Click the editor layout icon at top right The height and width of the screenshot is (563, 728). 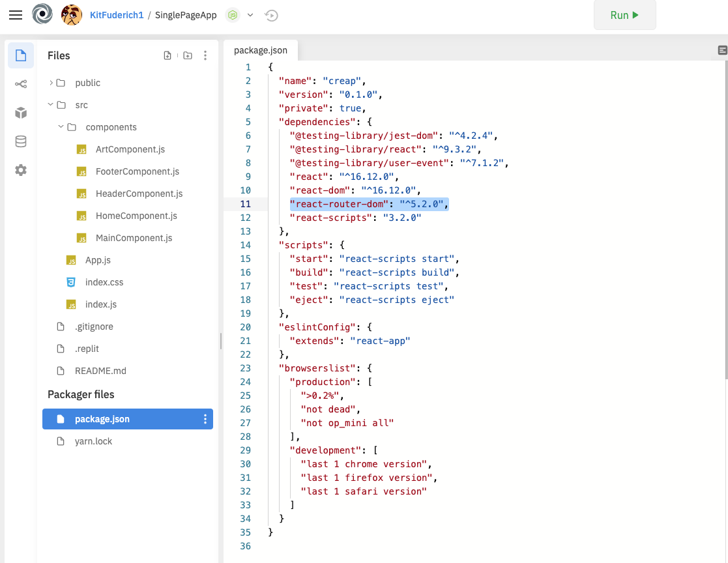tap(722, 50)
